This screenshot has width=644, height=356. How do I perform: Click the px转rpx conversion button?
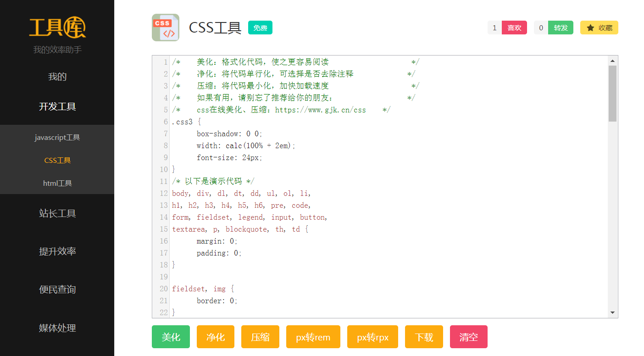(372, 337)
